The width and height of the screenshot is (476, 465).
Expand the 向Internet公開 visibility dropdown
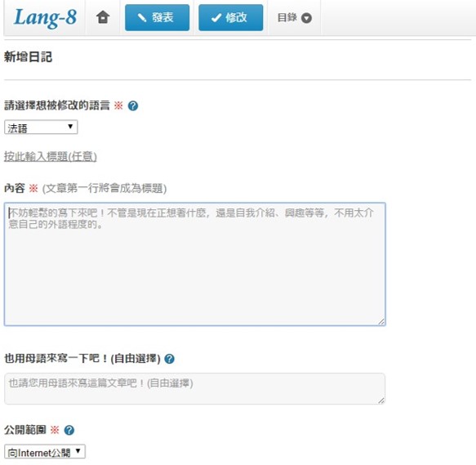click(45, 452)
